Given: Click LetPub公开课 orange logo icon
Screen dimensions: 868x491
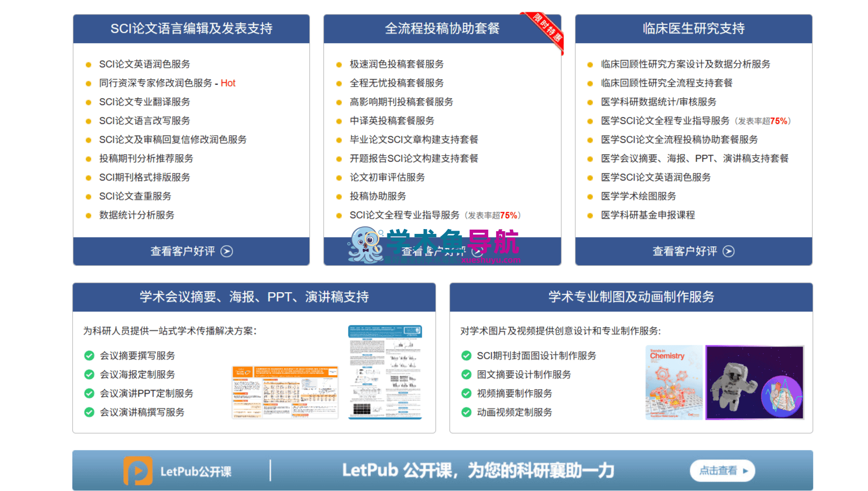Looking at the screenshot, I should coord(138,471).
